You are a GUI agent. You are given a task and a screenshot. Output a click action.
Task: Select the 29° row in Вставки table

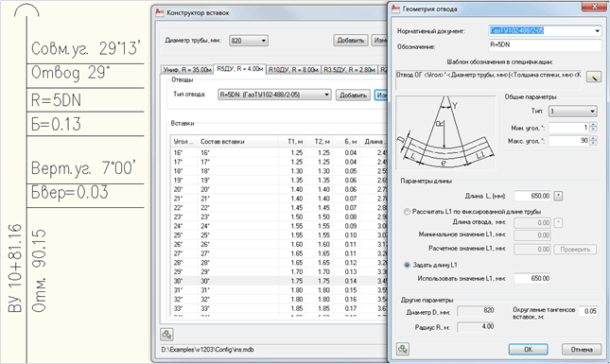coord(279,272)
